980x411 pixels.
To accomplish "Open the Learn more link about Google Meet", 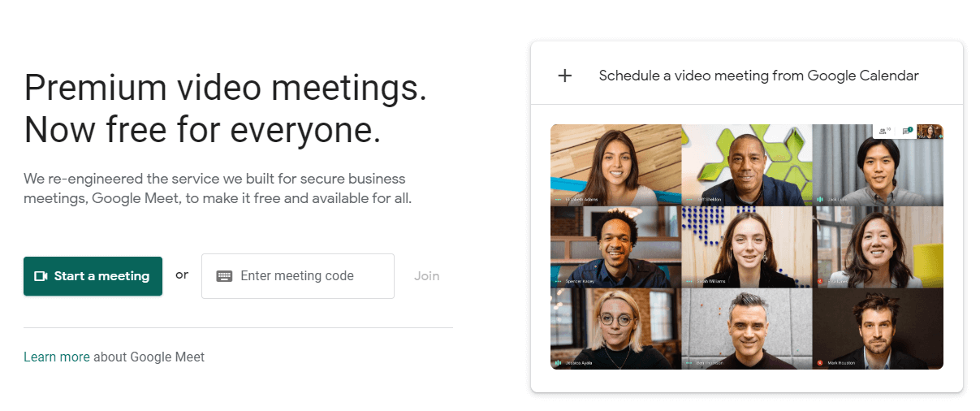I will click(57, 357).
